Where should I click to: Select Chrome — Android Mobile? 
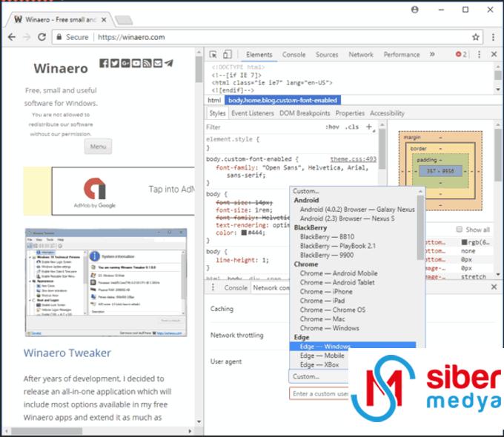339,273
